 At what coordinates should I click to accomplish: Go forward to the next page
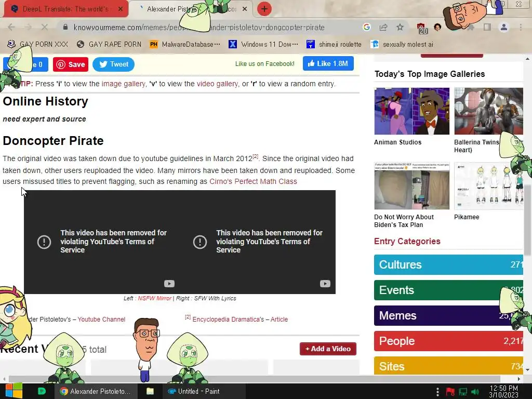click(x=28, y=27)
